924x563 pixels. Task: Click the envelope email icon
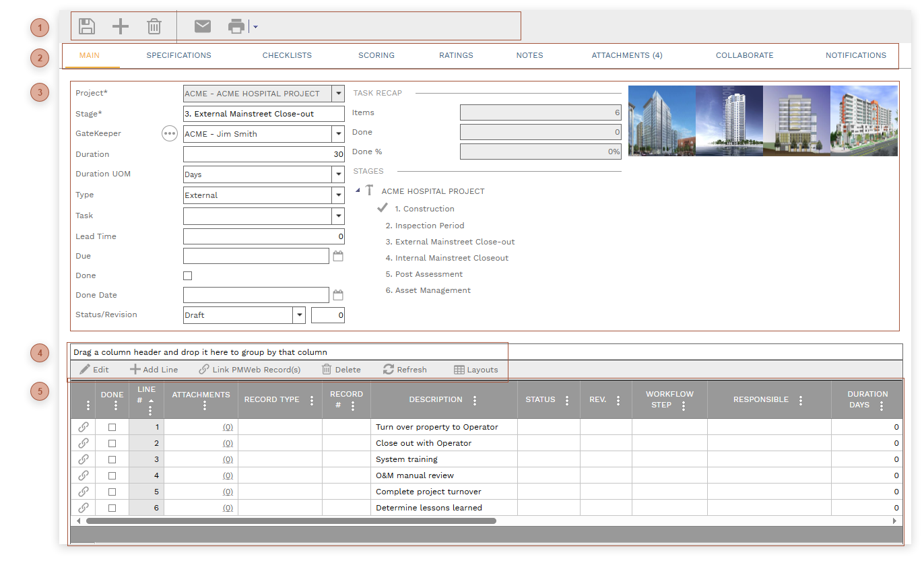tap(203, 26)
